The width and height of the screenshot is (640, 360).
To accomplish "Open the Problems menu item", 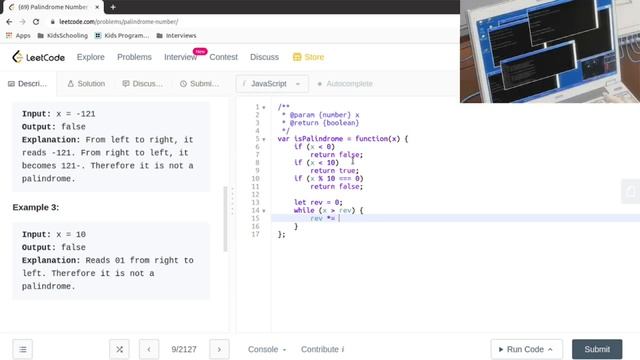I will [134, 57].
